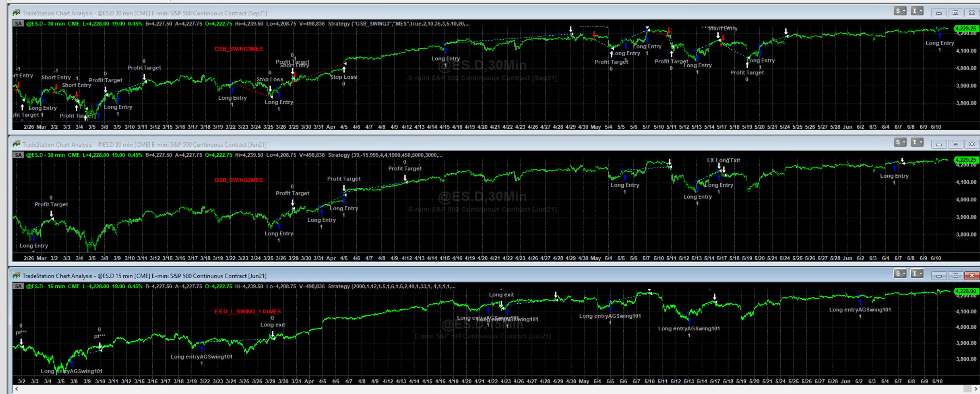Click SA badge in middle Jun21 chart
Viewport: 980px width, 394px height.
click(18, 155)
